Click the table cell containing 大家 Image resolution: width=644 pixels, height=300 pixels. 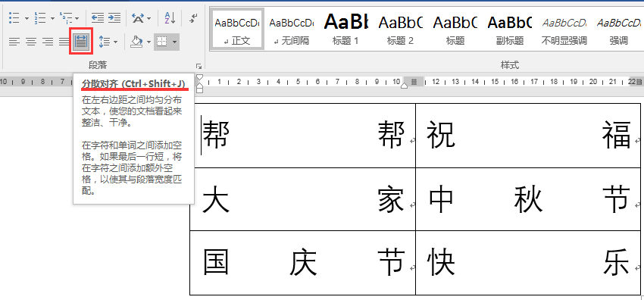click(303, 199)
